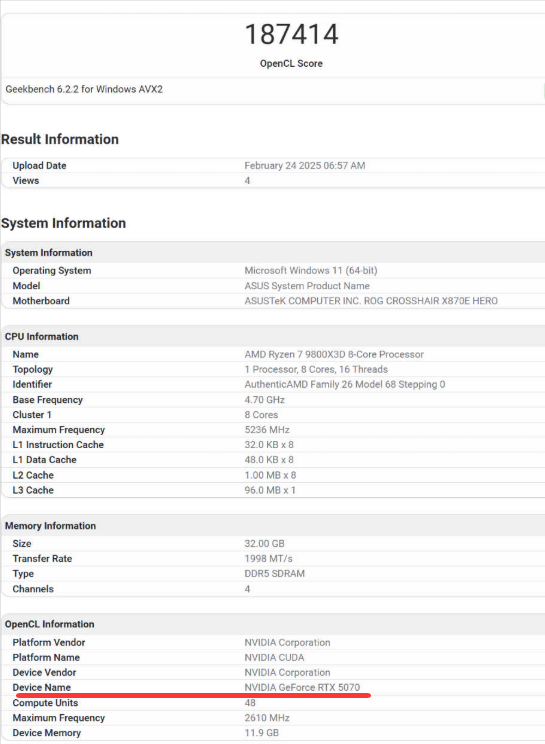
Task: Click the Motherboard label
Action: tap(41, 301)
